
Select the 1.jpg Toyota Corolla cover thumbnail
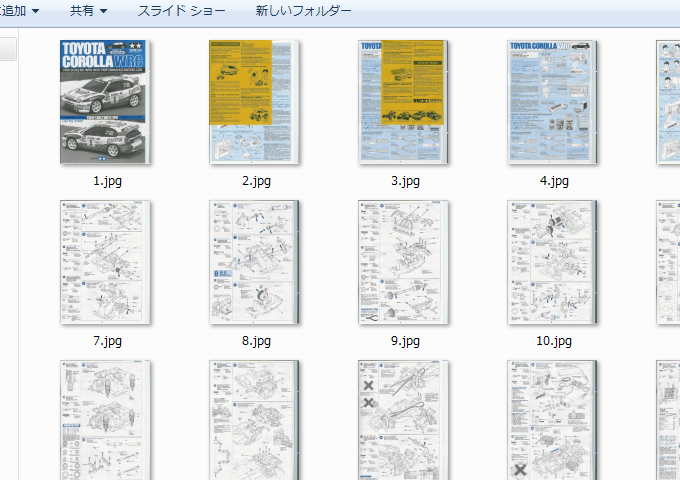point(105,102)
